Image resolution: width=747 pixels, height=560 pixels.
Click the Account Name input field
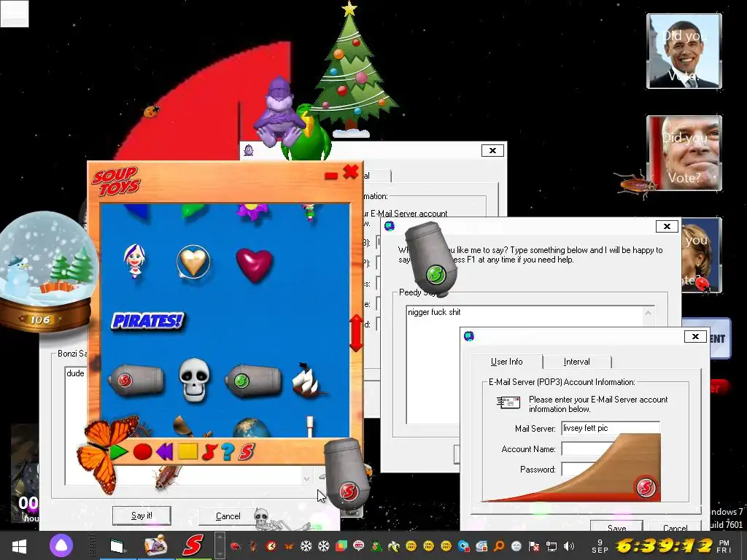[581, 448]
